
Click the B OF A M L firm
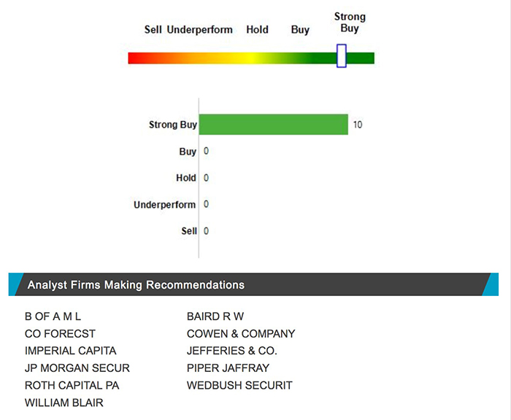(x=53, y=316)
